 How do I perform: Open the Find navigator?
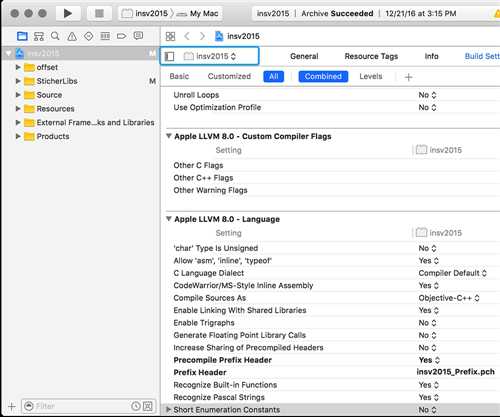click(x=55, y=36)
